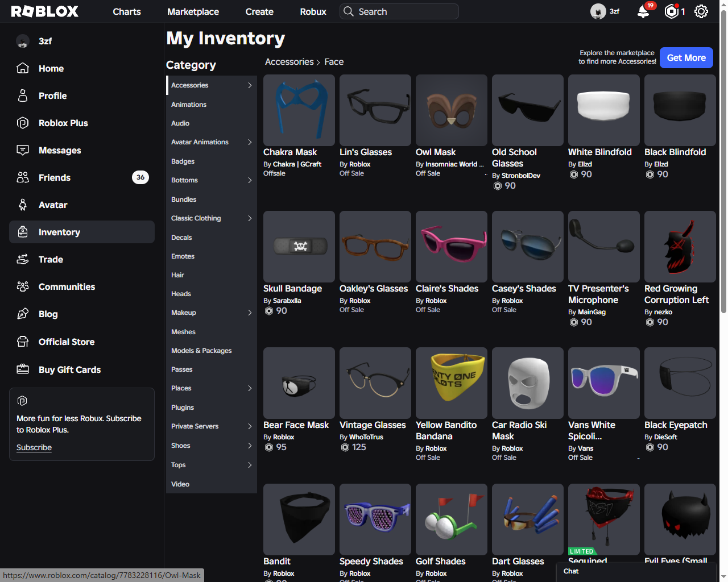Open the Car Radio Ski Mask thumbnail
This screenshot has height=582, width=728.
pyautogui.click(x=528, y=383)
